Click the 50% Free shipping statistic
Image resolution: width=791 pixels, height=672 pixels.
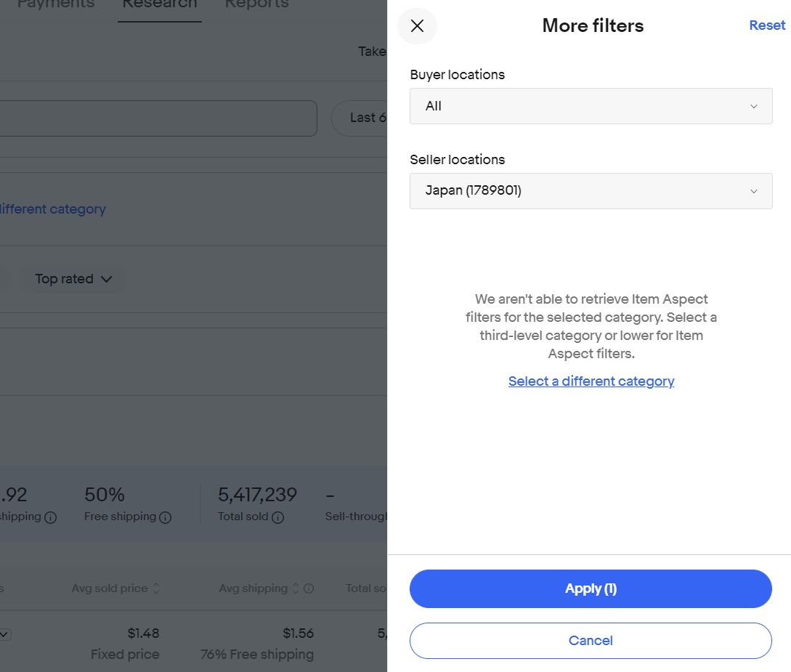(105, 495)
